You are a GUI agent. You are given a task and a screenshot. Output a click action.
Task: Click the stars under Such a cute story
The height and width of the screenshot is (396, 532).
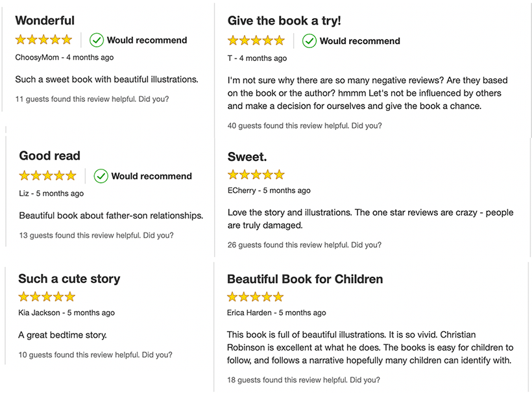pos(47,297)
